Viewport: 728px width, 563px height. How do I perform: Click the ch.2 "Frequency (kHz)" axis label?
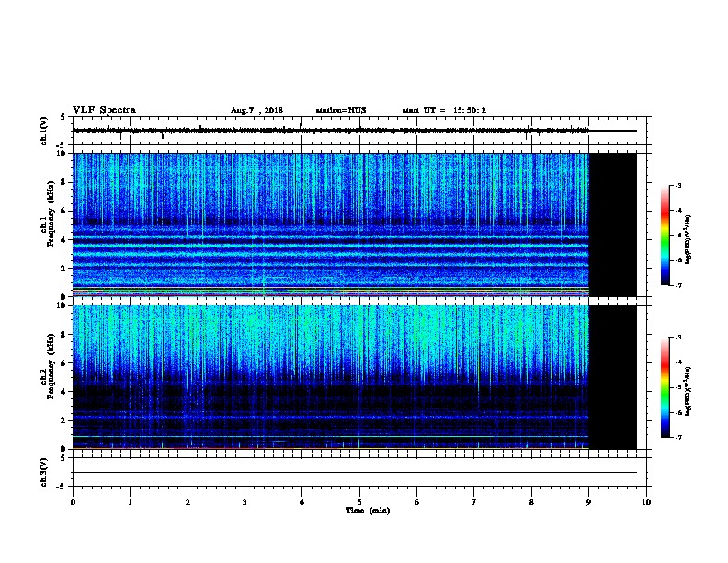[51, 365]
